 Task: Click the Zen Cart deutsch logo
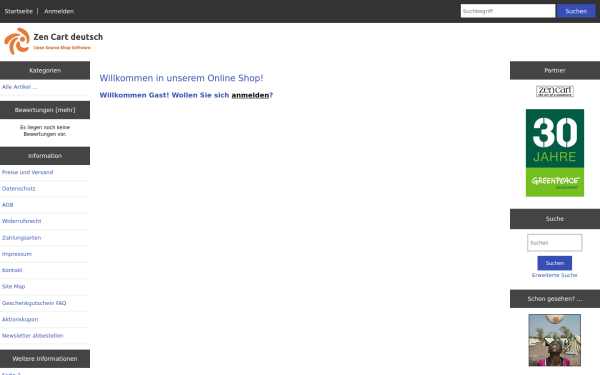pos(54,41)
